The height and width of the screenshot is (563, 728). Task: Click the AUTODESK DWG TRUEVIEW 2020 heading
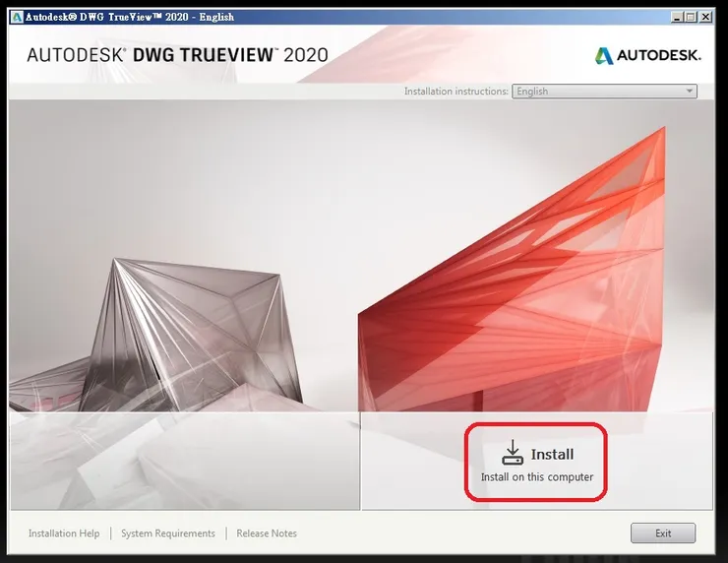pyautogui.click(x=177, y=55)
